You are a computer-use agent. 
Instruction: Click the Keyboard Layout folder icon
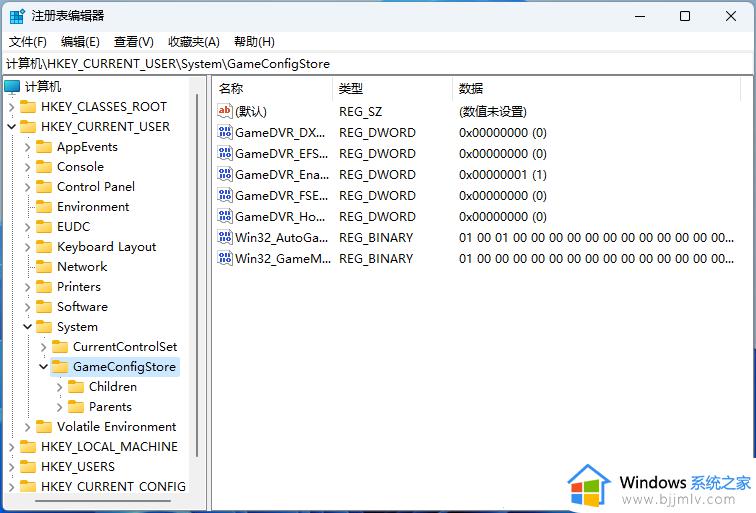pyautogui.click(x=44, y=247)
